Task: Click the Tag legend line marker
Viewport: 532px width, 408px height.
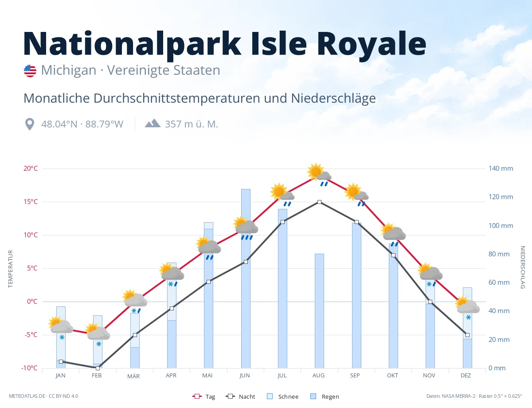Action: (x=197, y=396)
